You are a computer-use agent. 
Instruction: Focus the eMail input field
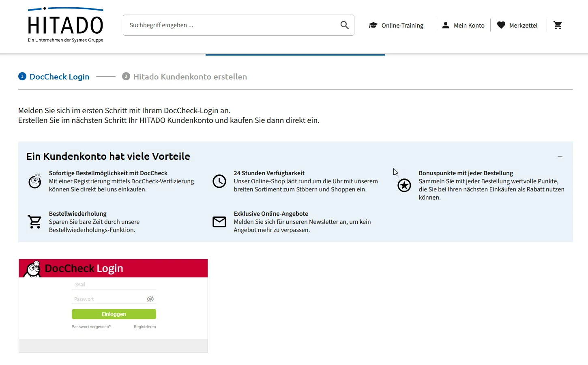114,284
